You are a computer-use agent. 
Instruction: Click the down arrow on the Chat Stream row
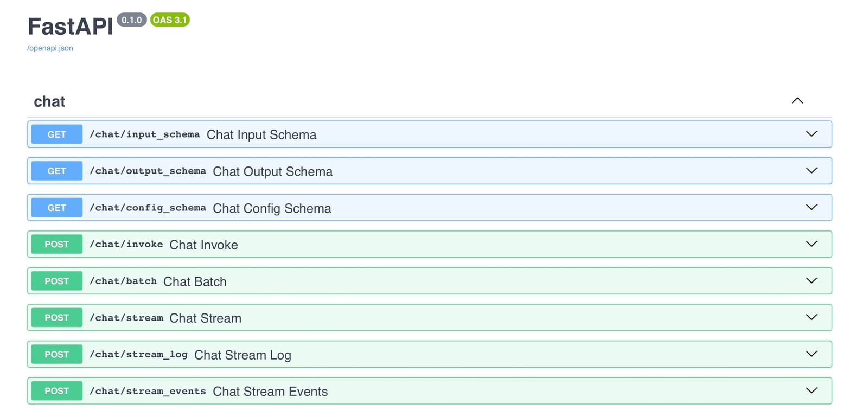click(811, 317)
